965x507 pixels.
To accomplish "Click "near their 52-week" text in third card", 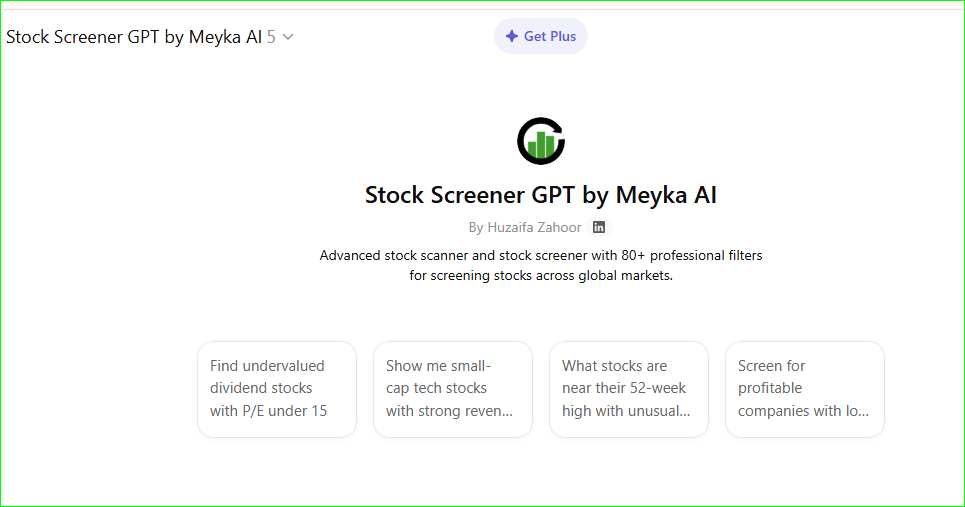I will tap(624, 388).
